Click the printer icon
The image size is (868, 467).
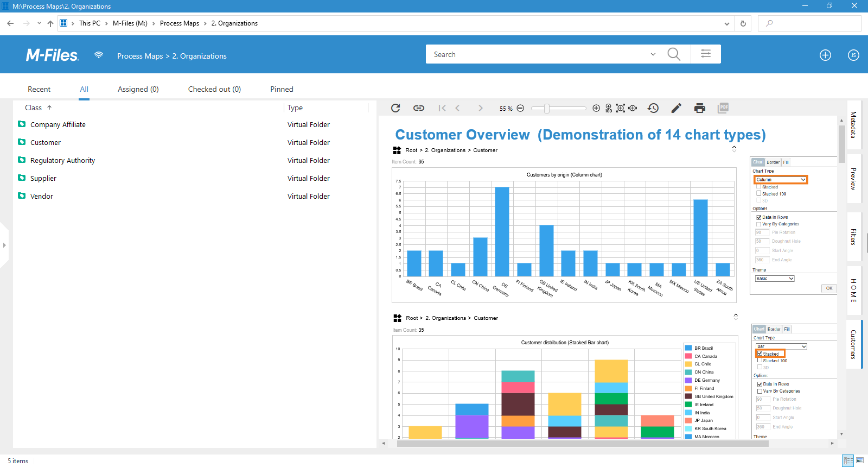click(700, 108)
